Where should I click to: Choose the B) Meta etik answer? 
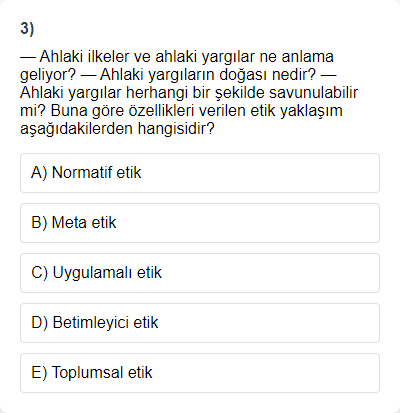(200, 223)
